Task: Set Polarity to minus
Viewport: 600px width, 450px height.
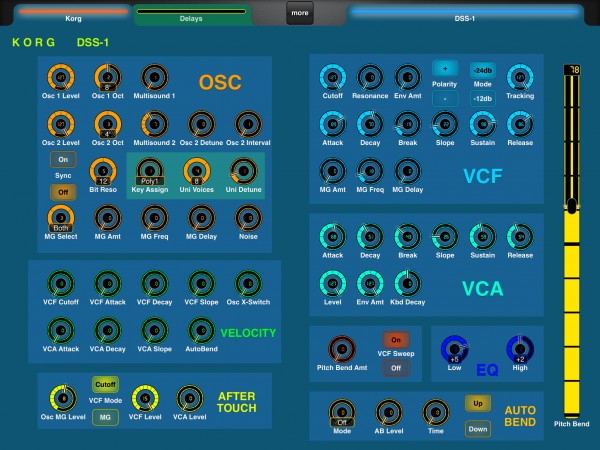Action: pos(445,99)
